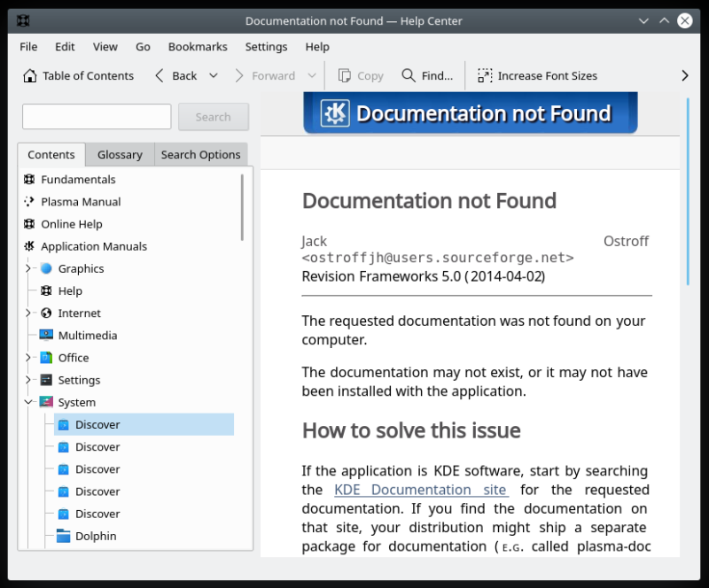
Task: Focus the search text input field
Action: pyautogui.click(x=97, y=117)
